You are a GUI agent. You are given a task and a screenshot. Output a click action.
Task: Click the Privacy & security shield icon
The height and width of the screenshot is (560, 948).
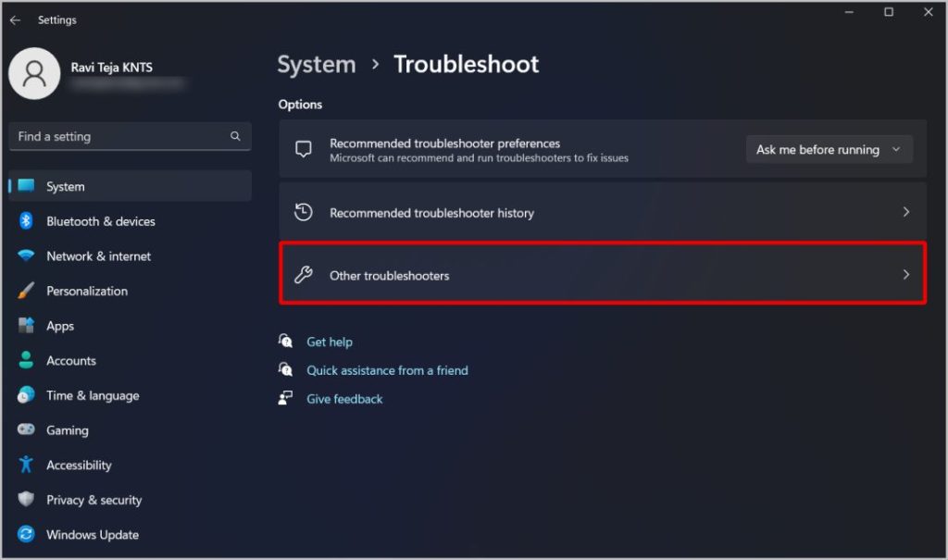pyautogui.click(x=26, y=499)
